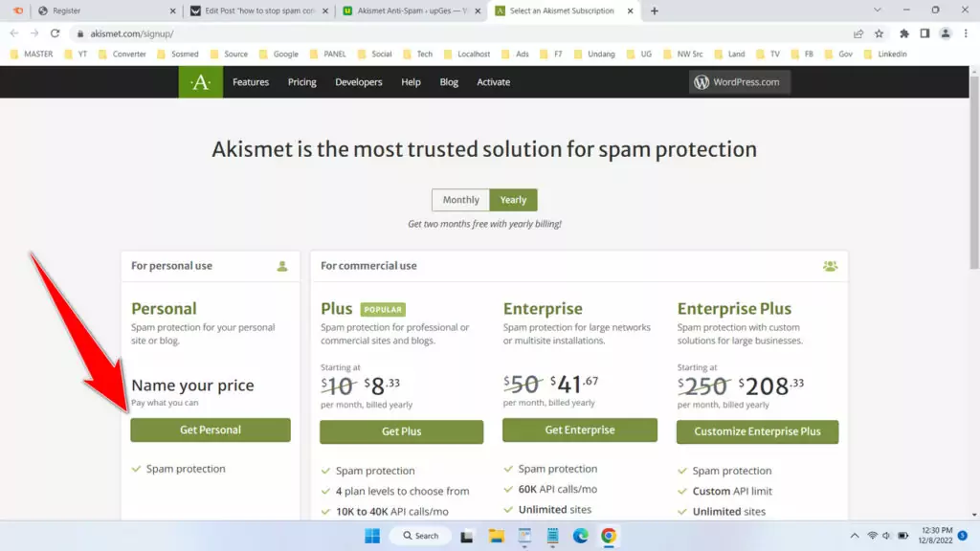Open the Pricing menu item
Screen dimensions: 980x551
click(301, 82)
